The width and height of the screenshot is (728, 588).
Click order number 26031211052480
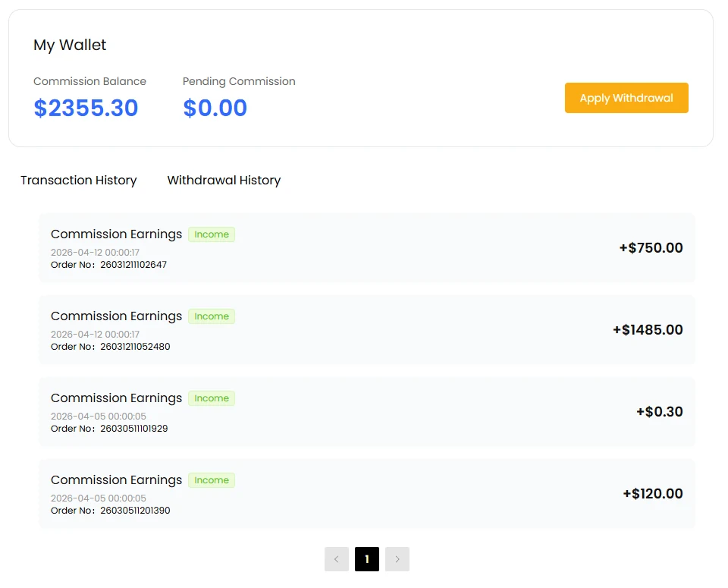point(135,347)
